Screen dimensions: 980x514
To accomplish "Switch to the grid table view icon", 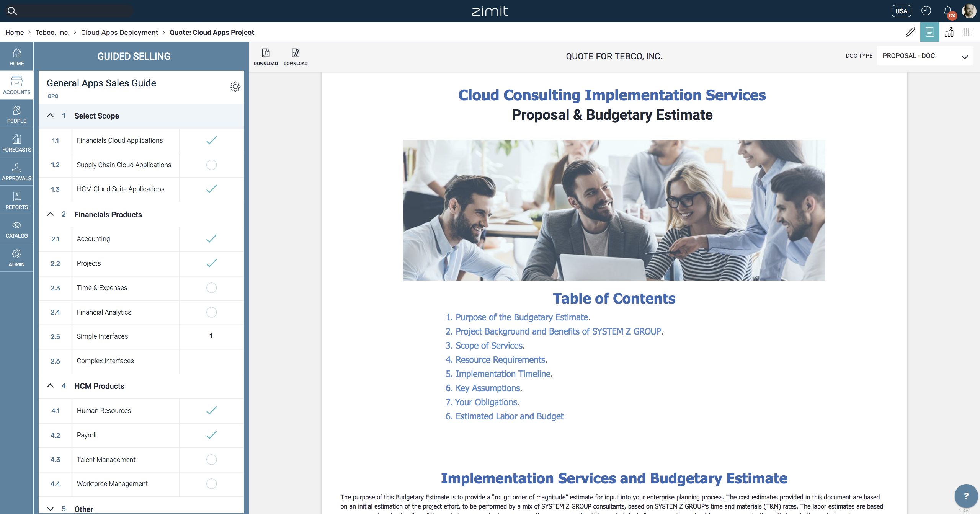I will click(968, 32).
